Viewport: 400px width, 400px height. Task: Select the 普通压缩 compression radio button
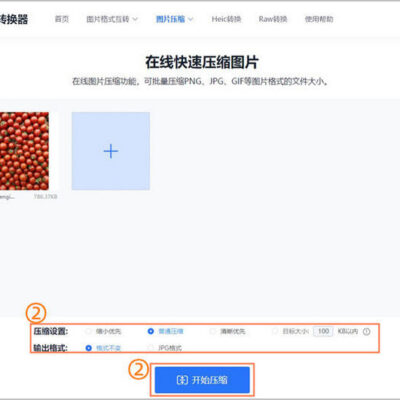(151, 331)
